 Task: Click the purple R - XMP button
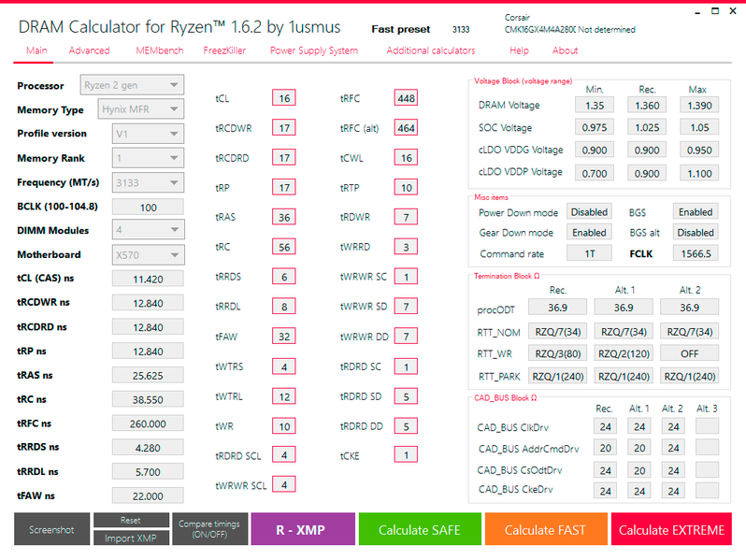point(303,529)
